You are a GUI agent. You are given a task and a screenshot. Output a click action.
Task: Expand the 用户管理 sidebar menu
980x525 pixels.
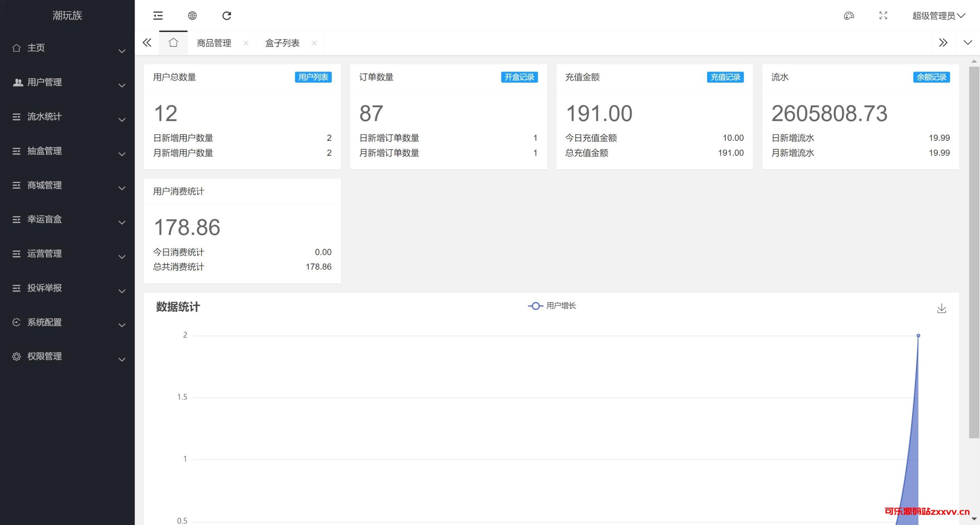tap(67, 82)
